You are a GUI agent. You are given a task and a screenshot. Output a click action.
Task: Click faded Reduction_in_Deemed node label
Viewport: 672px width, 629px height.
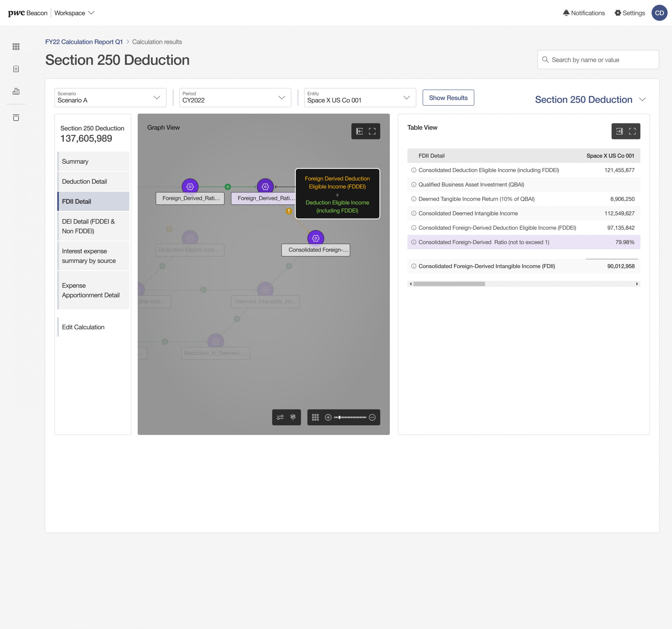point(216,353)
